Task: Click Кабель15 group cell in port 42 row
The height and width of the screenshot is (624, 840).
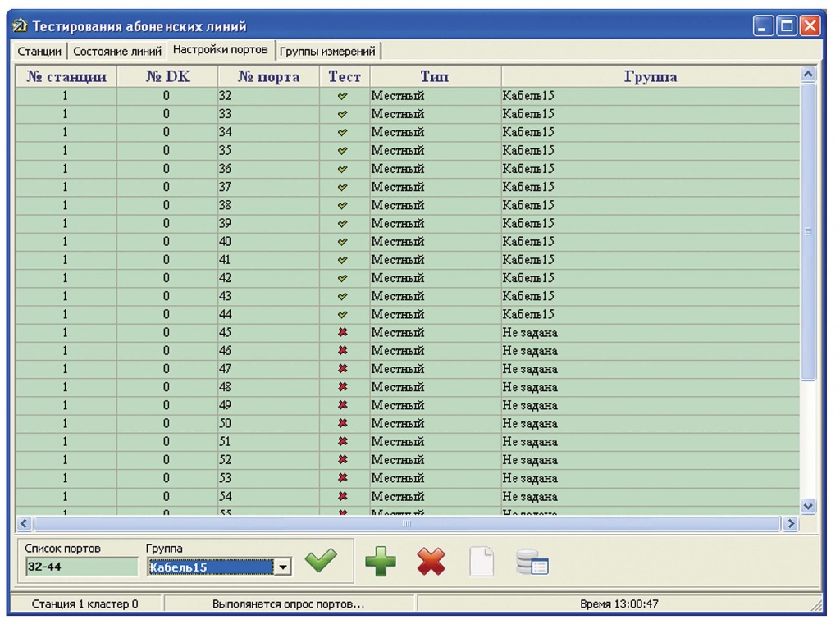Action: click(x=651, y=278)
